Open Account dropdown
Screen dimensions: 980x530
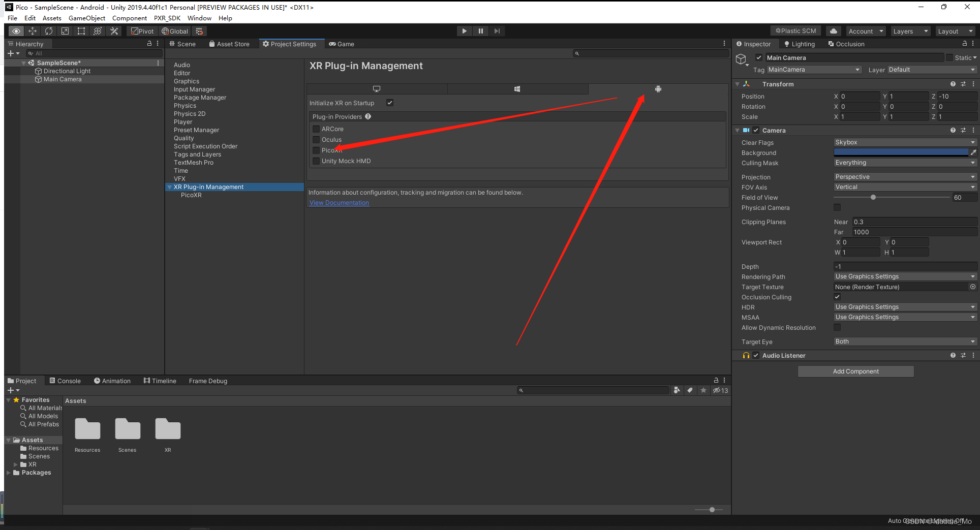point(866,31)
